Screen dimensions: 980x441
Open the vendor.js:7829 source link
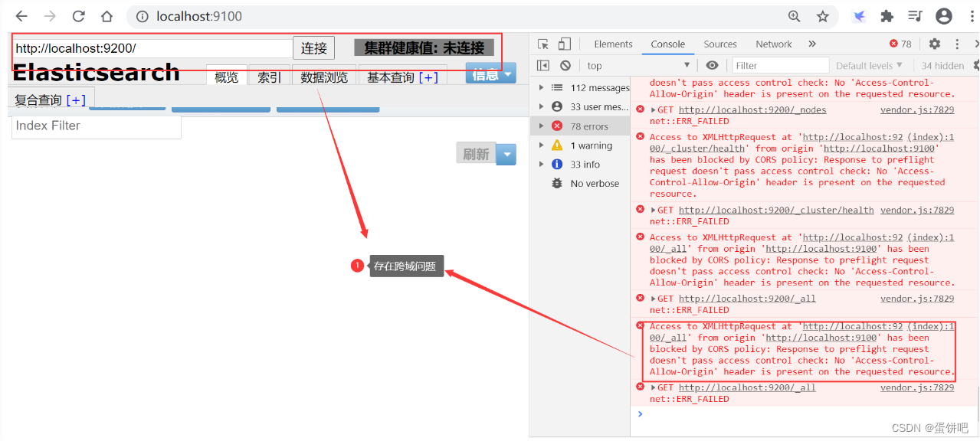pyautogui.click(x=916, y=109)
